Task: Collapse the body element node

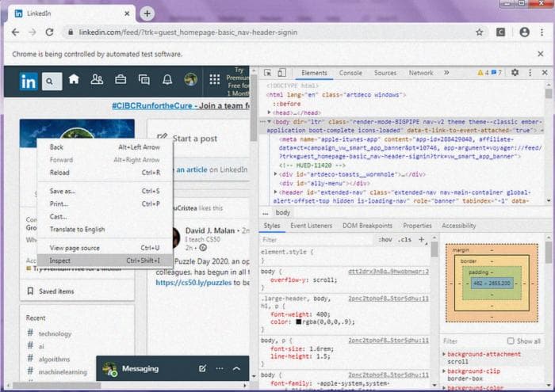Action: 270,122
